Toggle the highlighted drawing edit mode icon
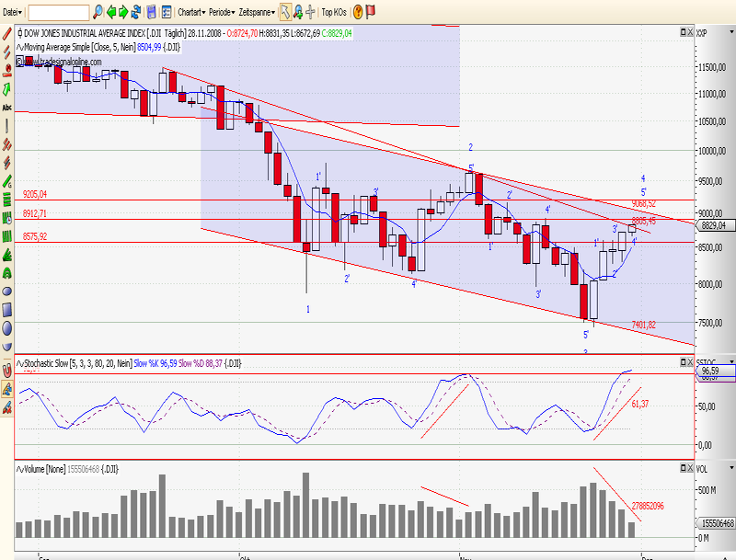Image resolution: width=736 pixels, height=560 pixels. (7, 389)
